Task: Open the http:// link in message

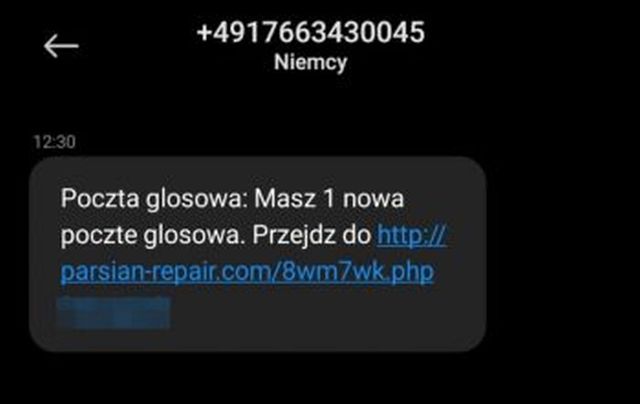Action: [x=412, y=235]
